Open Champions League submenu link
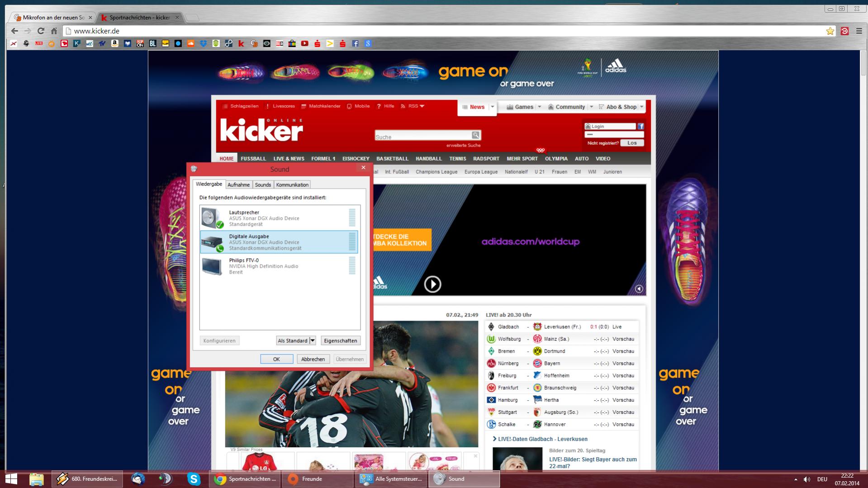Image resolution: width=868 pixels, height=488 pixels. point(436,172)
